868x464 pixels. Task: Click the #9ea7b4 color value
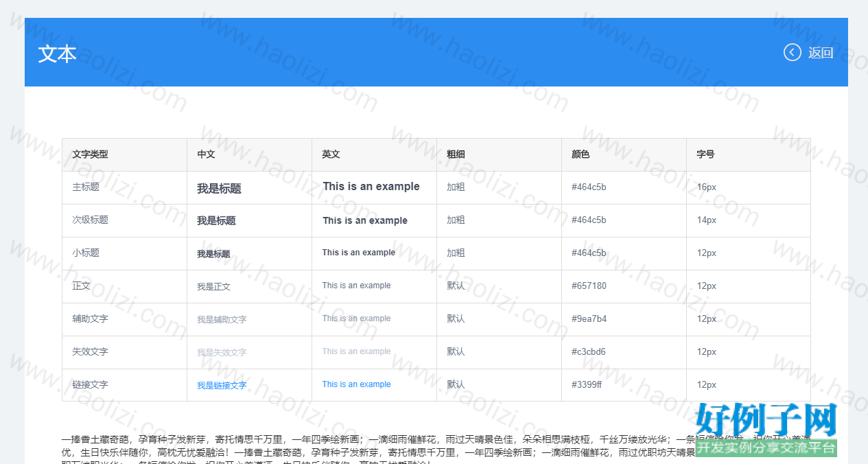(589, 318)
